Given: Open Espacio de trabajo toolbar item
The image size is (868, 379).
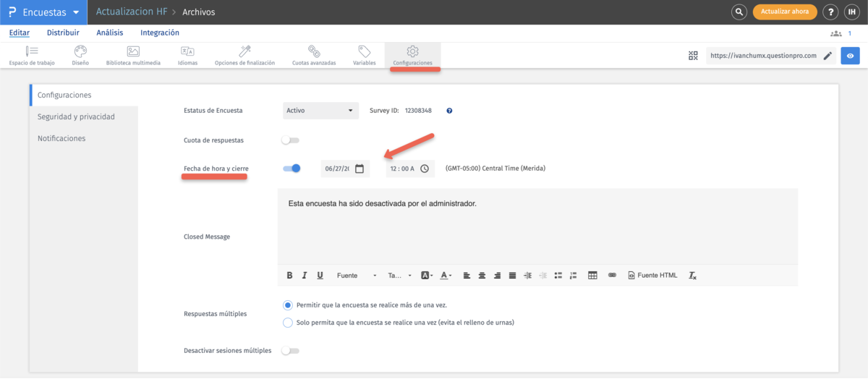Looking at the screenshot, I should point(32,56).
